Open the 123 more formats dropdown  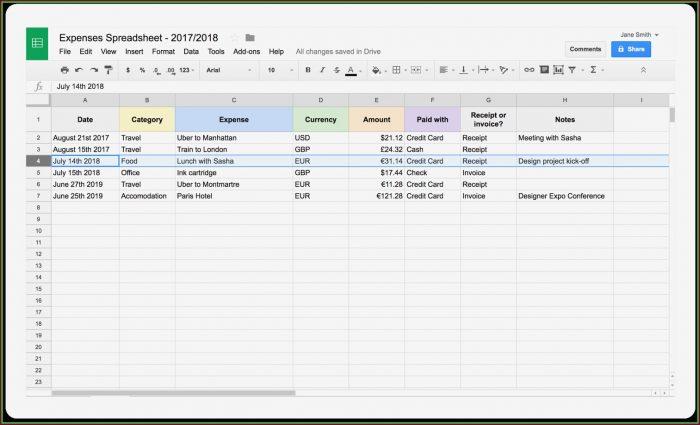tap(187, 70)
